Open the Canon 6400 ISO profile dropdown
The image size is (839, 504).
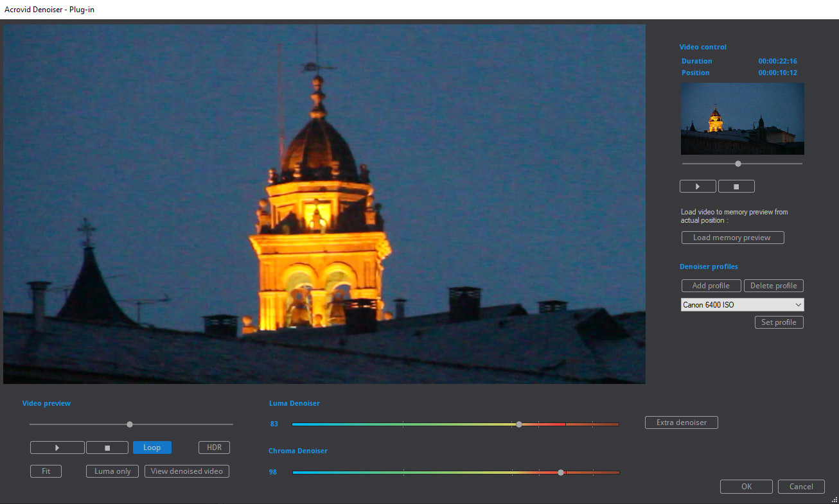pyautogui.click(x=742, y=305)
